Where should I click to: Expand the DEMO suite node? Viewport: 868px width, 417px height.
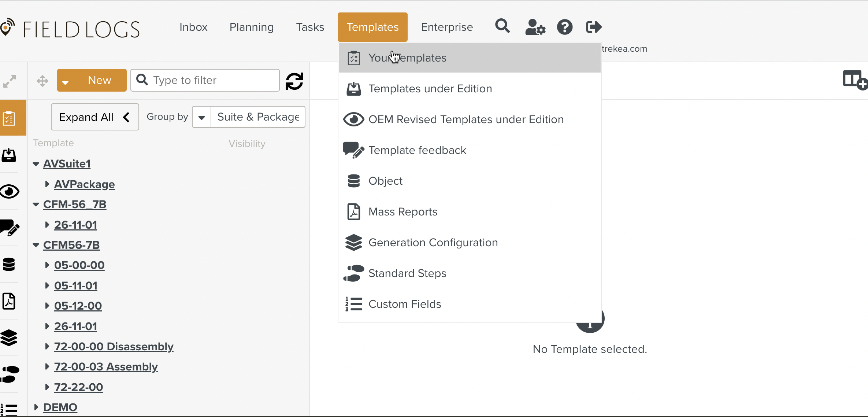[x=36, y=407]
